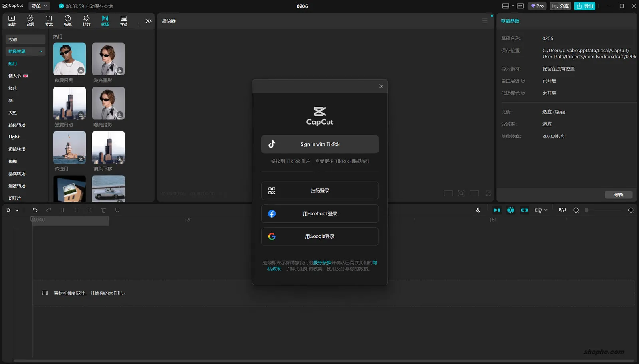Click the Sign in with TikTok button
639x364 pixels.
click(319, 144)
